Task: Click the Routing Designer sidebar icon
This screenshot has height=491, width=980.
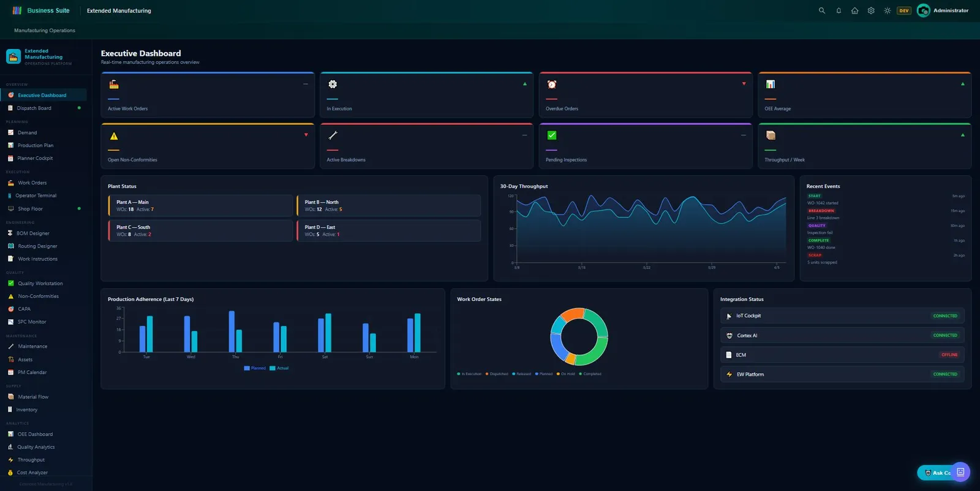Action: [10, 246]
